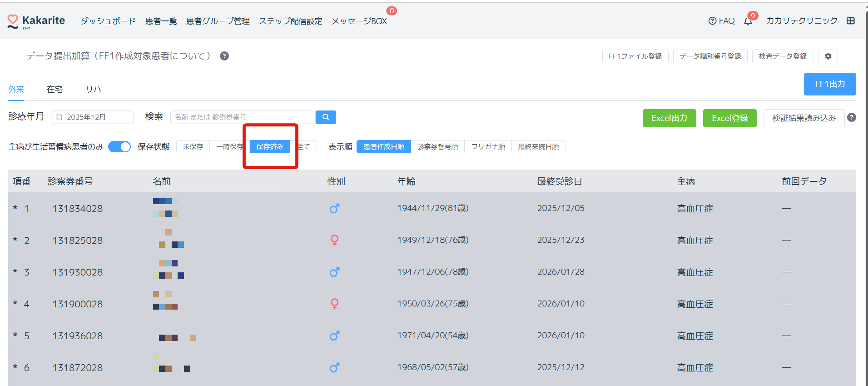Click help icon beside page title
Screen dimensions: 868x386
[x=224, y=56]
